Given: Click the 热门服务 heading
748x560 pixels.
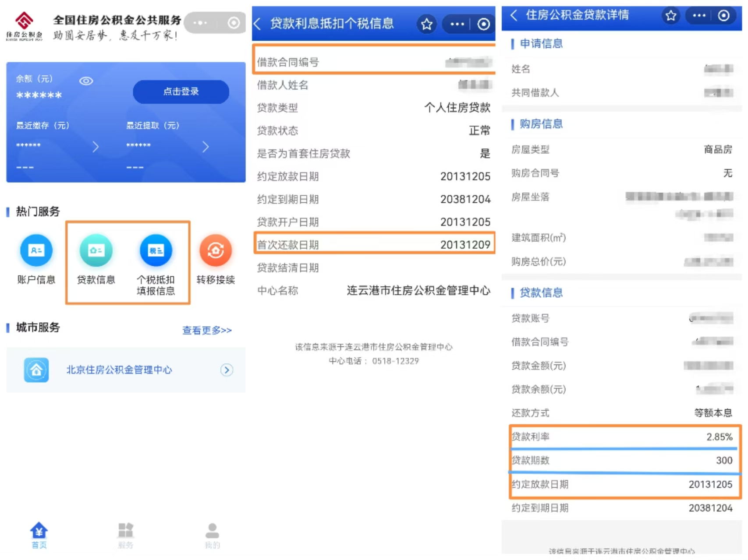Looking at the screenshot, I should tap(38, 211).
